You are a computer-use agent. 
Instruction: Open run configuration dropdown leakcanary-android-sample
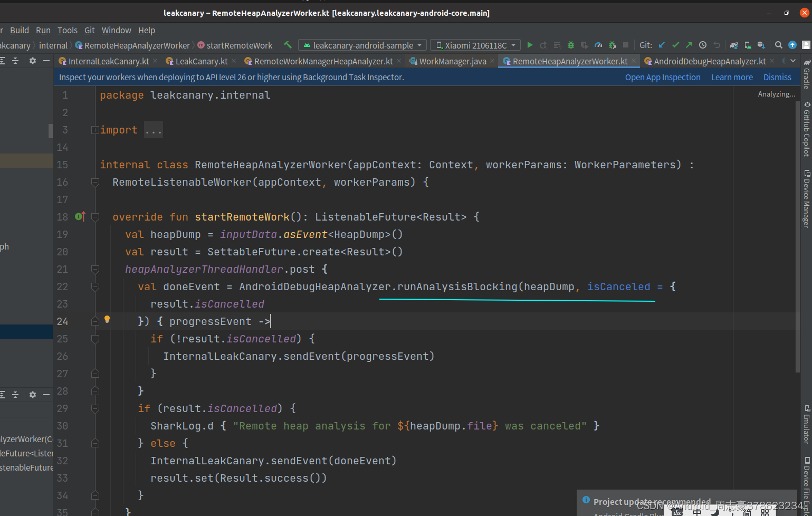pos(362,45)
